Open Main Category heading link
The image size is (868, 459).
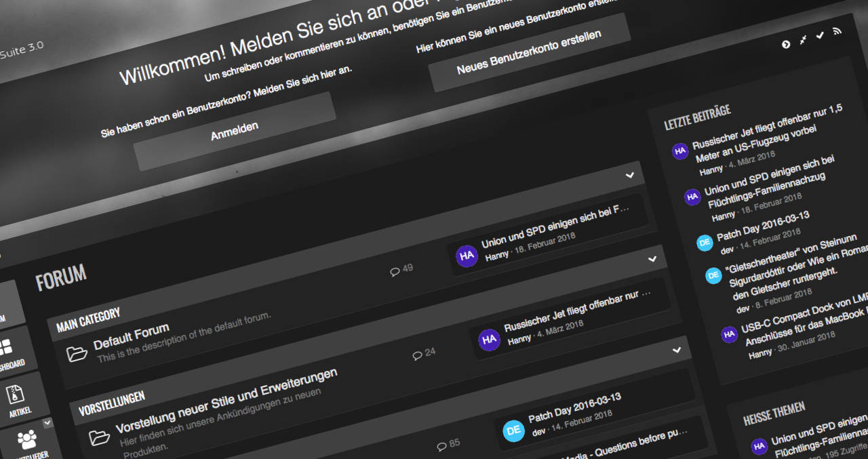click(88, 319)
